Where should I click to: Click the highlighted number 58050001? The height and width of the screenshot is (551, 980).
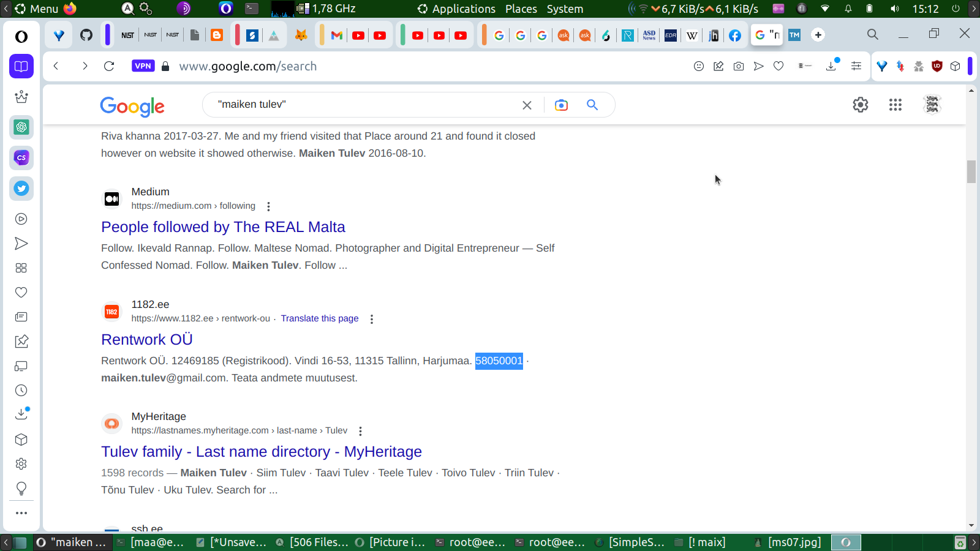click(499, 361)
